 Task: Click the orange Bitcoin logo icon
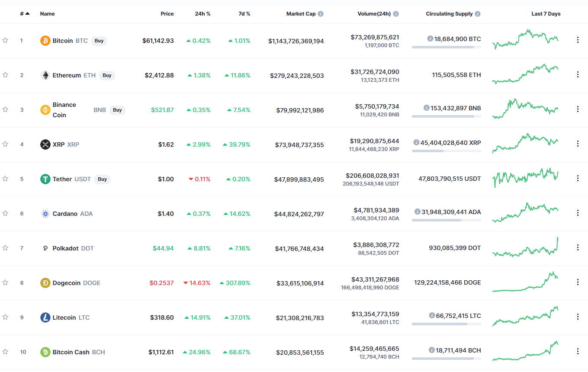point(45,41)
